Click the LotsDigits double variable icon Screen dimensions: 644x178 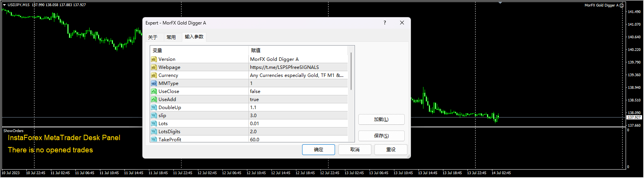[154, 132]
